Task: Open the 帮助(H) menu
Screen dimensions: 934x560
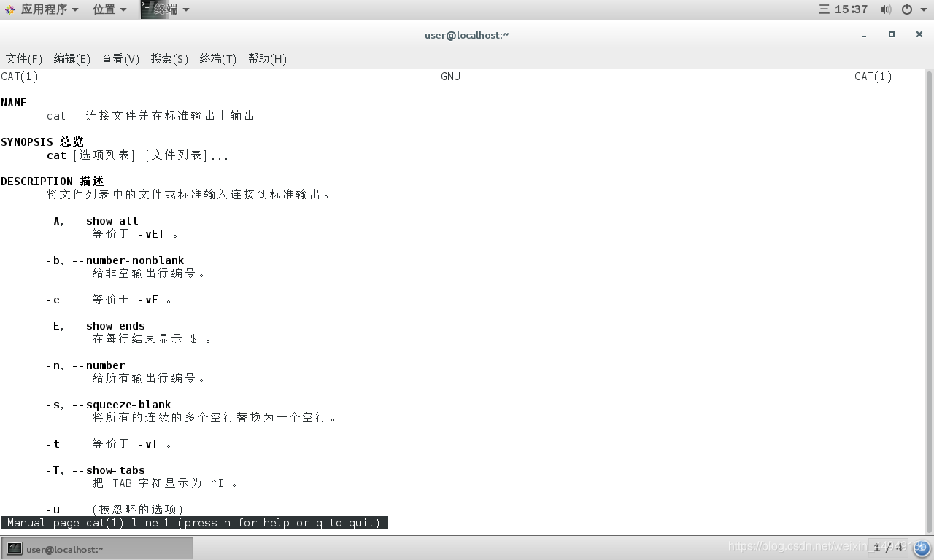Action: tap(267, 59)
